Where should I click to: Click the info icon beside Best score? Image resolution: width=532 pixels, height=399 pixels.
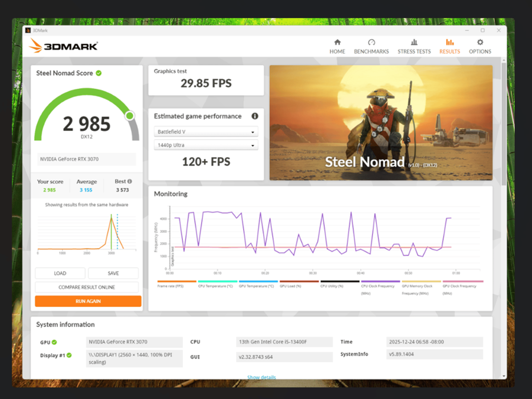click(130, 181)
